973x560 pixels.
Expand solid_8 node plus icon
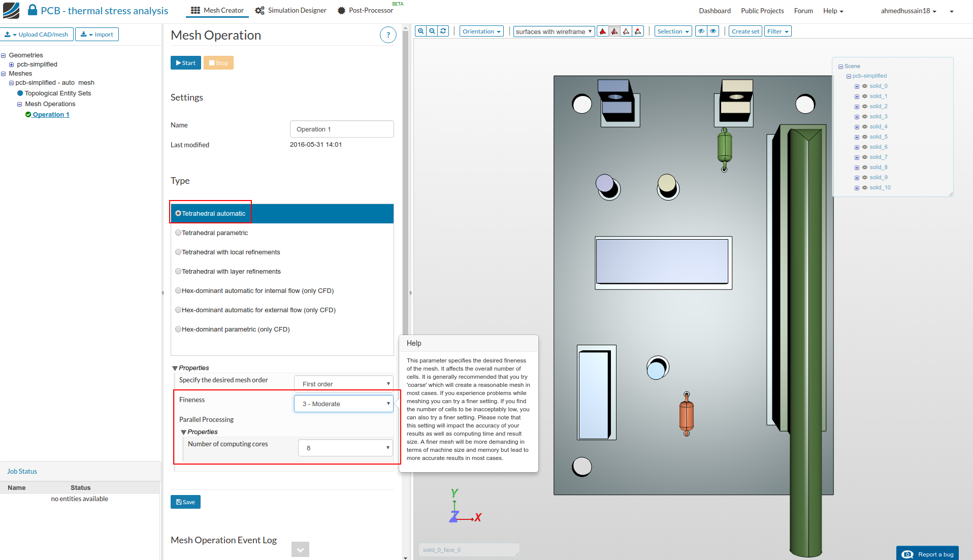(x=857, y=168)
